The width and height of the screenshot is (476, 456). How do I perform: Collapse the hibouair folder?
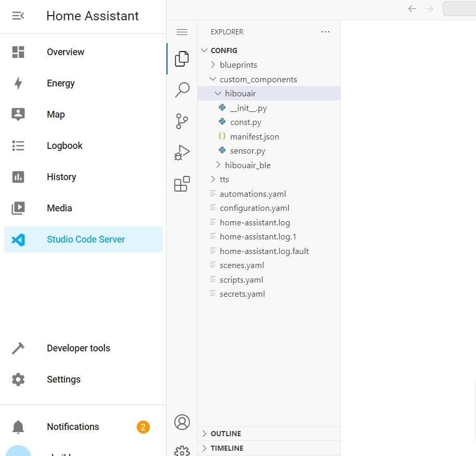(x=269, y=93)
